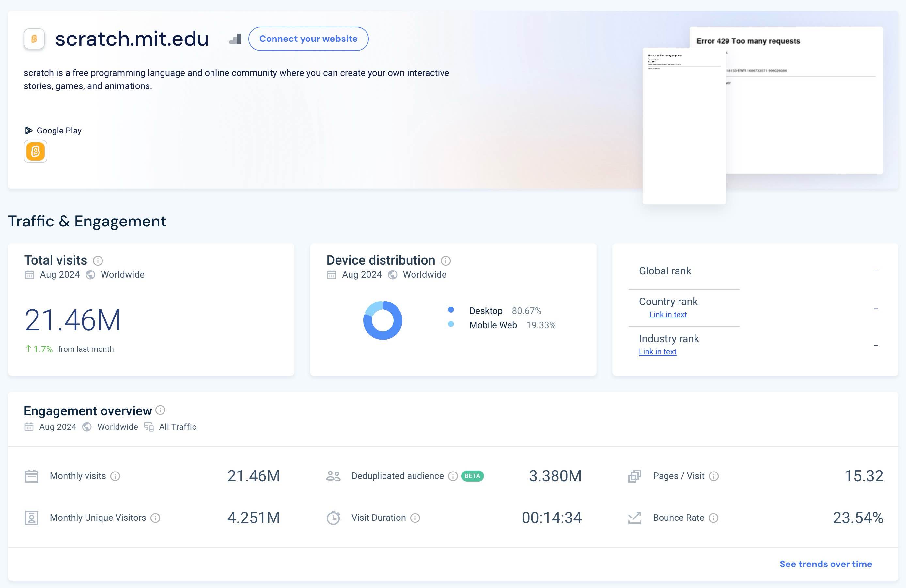The image size is (906, 588).
Task: Click the Monthly visits calendar icon
Action: point(32,476)
